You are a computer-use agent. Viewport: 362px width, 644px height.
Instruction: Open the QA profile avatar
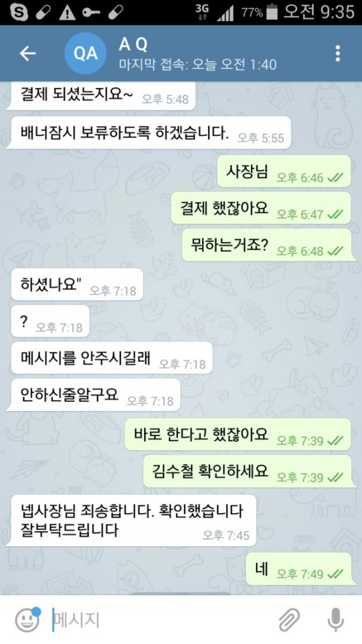[x=85, y=53]
